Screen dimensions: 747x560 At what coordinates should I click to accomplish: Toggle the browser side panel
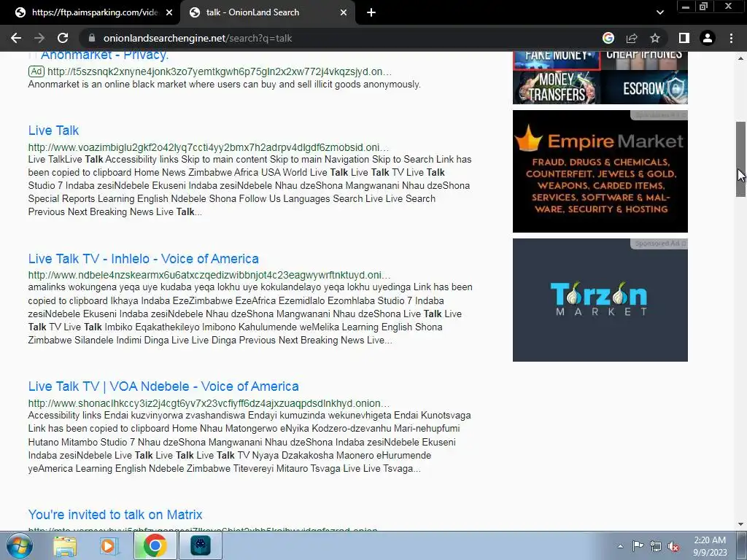point(684,38)
